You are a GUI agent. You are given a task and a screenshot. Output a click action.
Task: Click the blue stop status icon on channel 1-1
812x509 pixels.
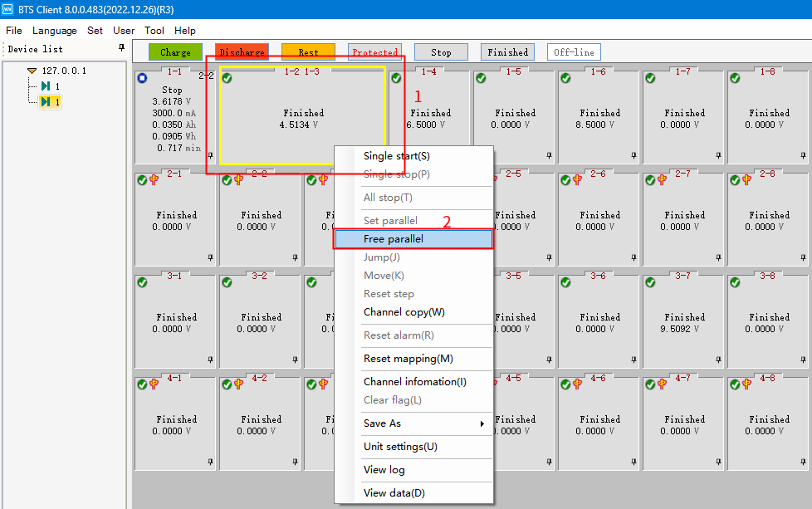(x=142, y=78)
